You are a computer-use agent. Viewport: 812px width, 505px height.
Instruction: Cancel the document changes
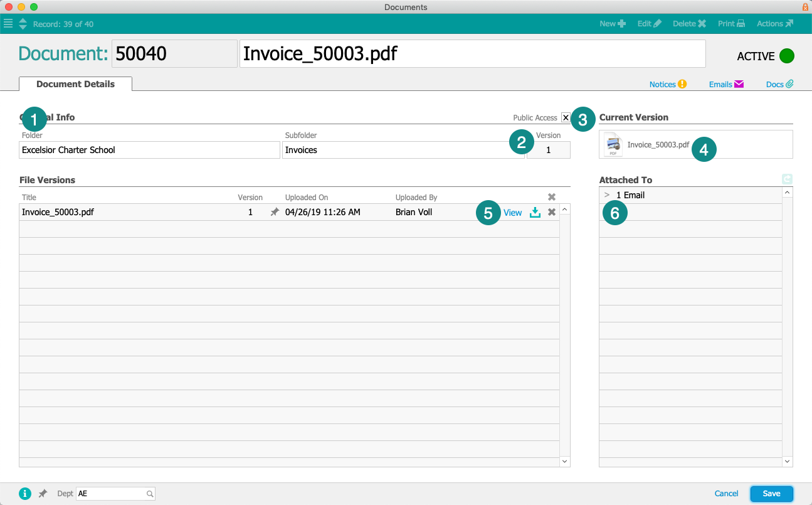[727, 494]
